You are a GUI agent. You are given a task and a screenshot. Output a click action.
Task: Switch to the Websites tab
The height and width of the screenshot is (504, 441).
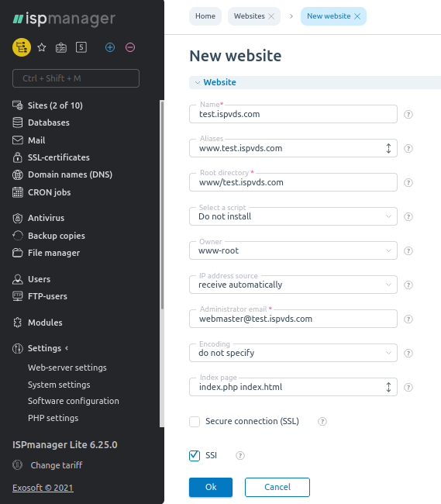point(250,16)
